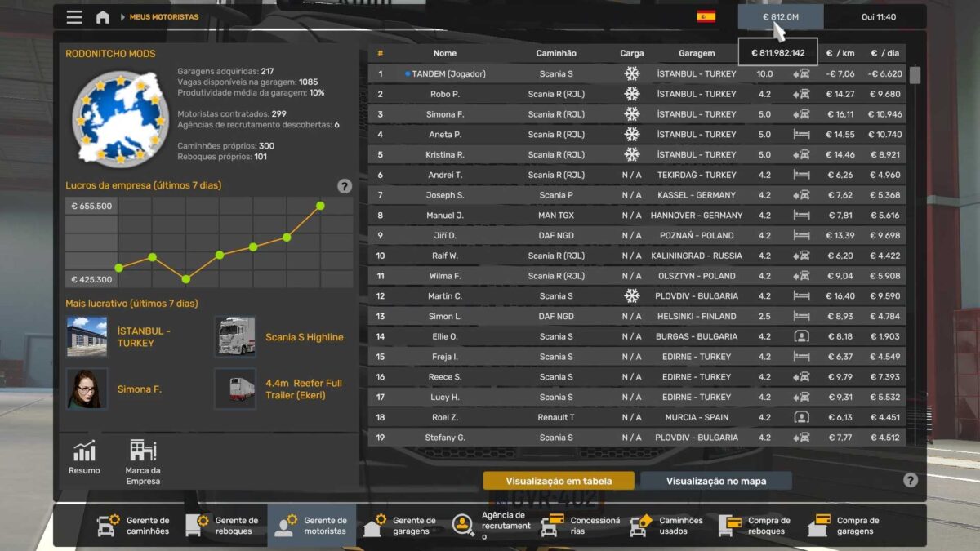Switch to Visualização em tabela
980x551 pixels.
[559, 481]
